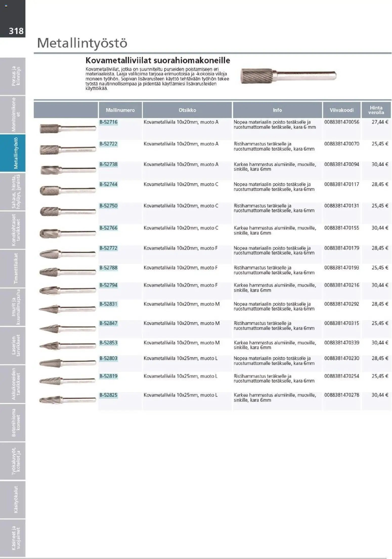Follow the B-52831 model number link
The height and width of the screenshot is (559, 392).
(108, 304)
